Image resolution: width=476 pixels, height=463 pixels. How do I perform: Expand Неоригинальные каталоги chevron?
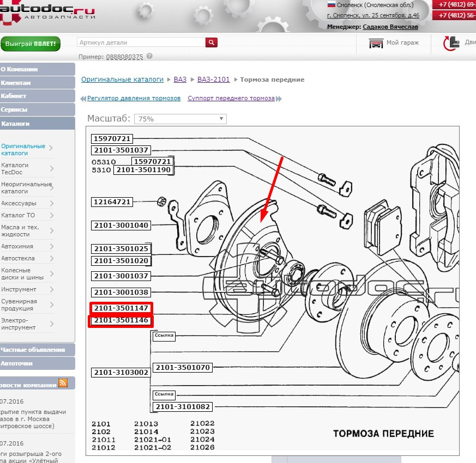click(52, 188)
